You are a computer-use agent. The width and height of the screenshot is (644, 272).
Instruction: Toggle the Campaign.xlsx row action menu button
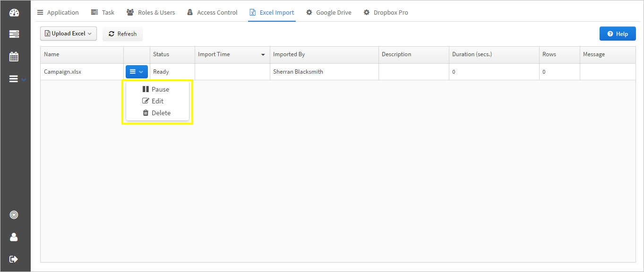point(137,72)
